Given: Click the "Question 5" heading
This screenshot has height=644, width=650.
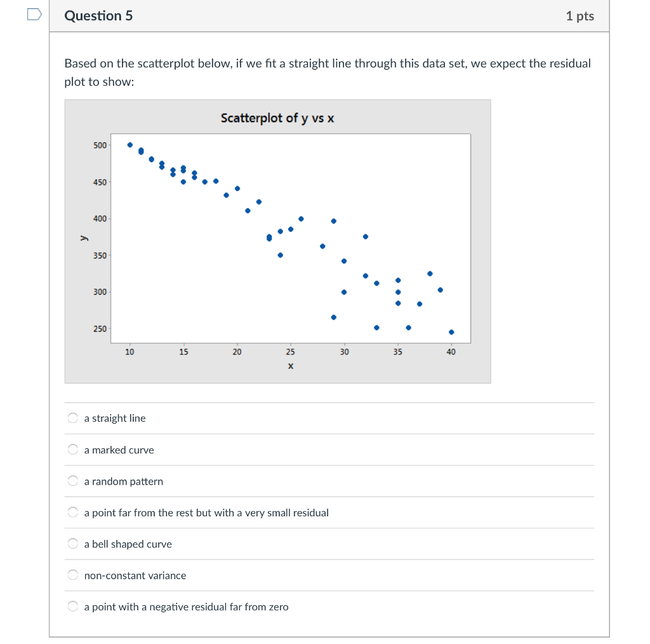Looking at the screenshot, I should coord(98,16).
